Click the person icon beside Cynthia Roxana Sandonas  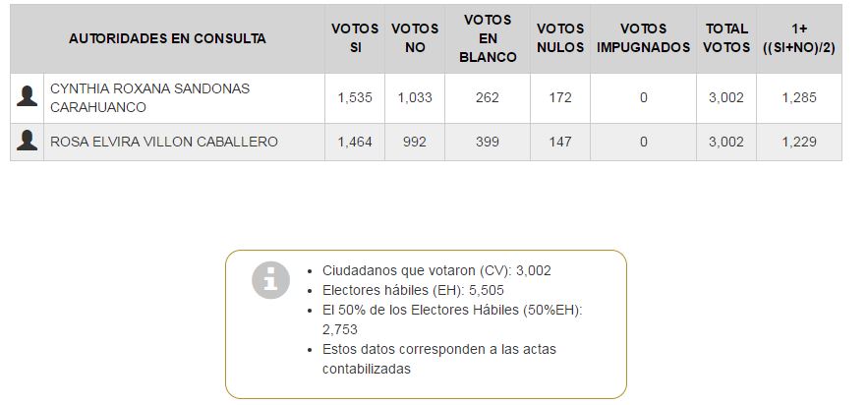[28, 97]
